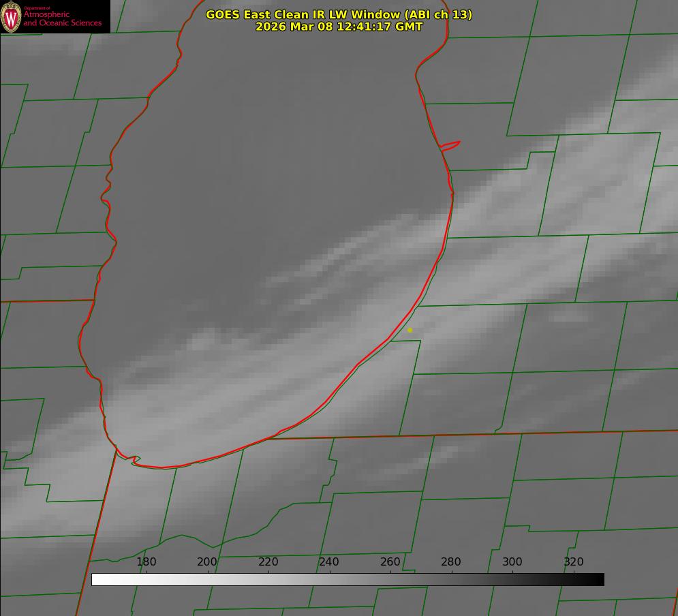Click the small red peninsula outline on east shore
Image resolution: width=678 pixels, height=616 pixels.
pyautogui.click(x=450, y=145)
